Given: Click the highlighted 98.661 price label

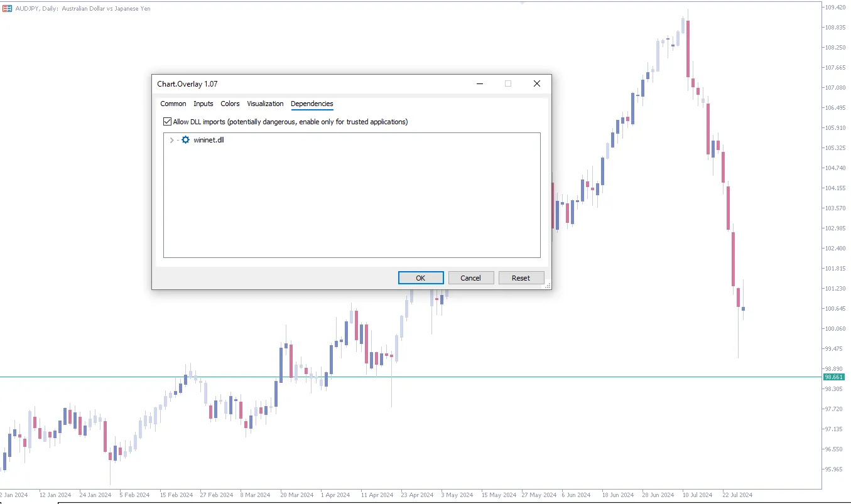Looking at the screenshot, I should coord(833,377).
